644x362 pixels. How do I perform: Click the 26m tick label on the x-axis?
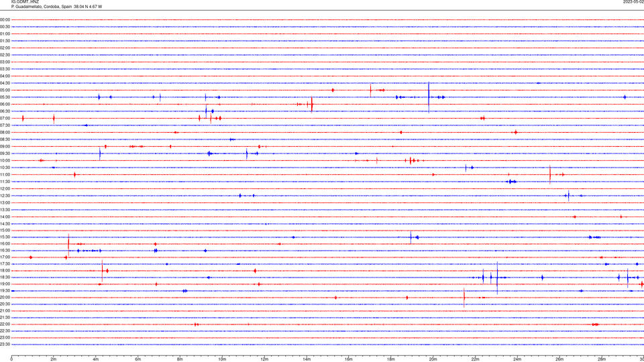click(559, 359)
